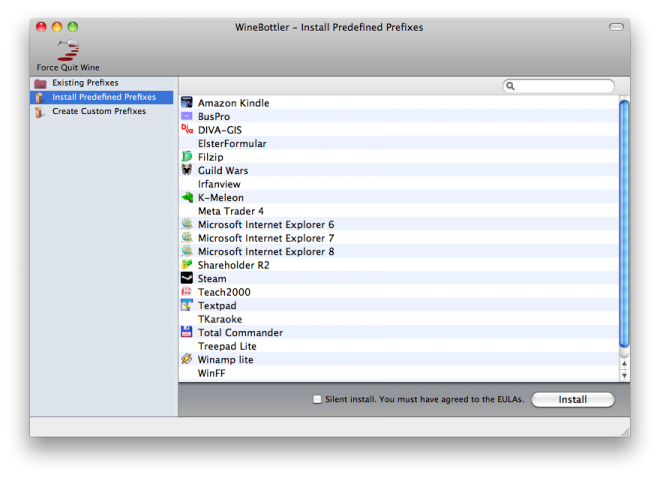Click the green window zoom button
The height and width of the screenshot is (478, 660).
[x=73, y=27]
